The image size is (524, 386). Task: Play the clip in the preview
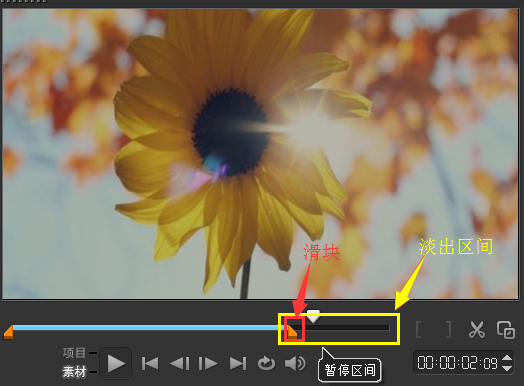coord(116,363)
